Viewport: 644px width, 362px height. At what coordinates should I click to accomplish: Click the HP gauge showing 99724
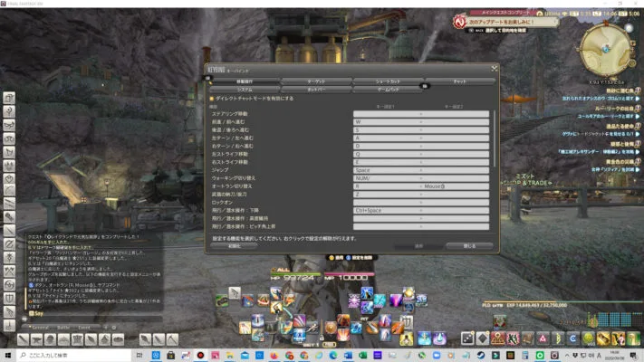295,276
